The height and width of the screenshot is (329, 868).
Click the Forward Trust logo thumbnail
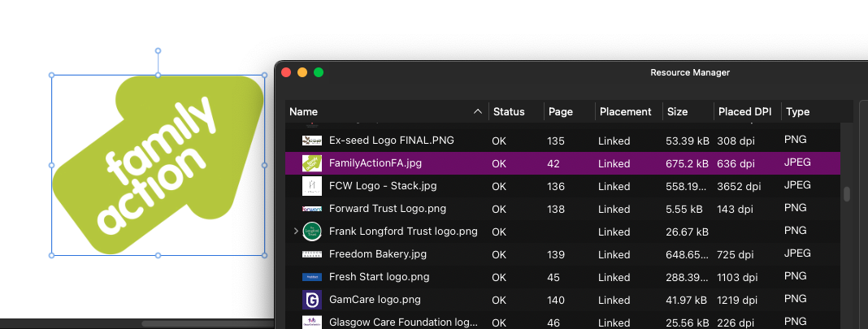point(312,209)
